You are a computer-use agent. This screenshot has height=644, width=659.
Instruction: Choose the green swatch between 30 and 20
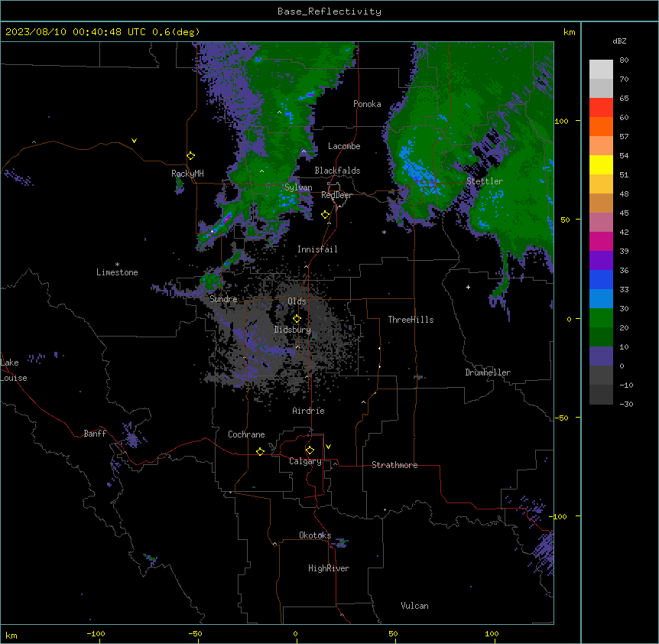[x=601, y=318]
